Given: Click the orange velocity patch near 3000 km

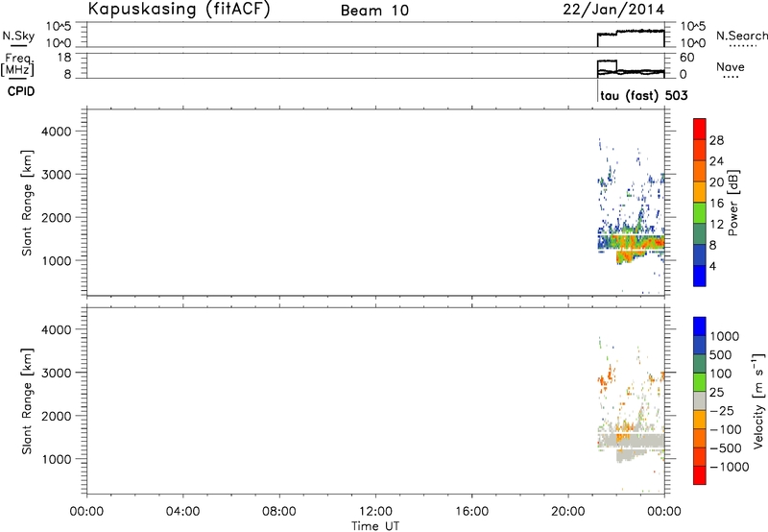Looking at the screenshot, I should click(606, 378).
